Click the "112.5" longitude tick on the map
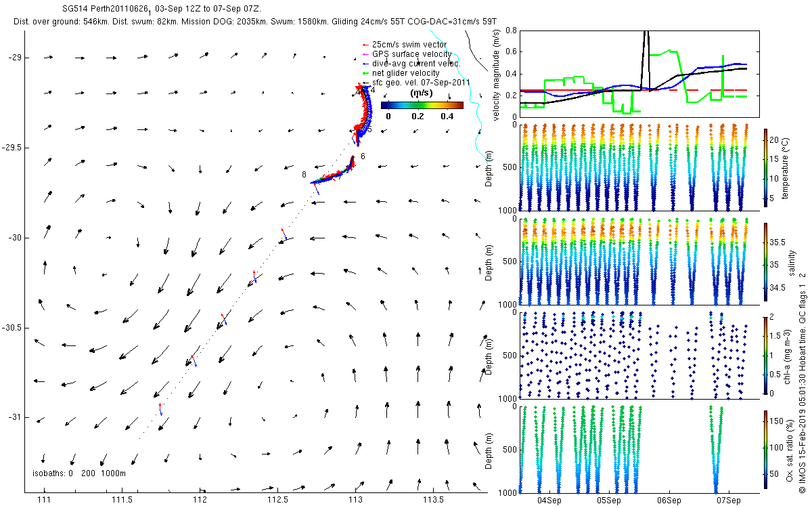 click(277, 500)
